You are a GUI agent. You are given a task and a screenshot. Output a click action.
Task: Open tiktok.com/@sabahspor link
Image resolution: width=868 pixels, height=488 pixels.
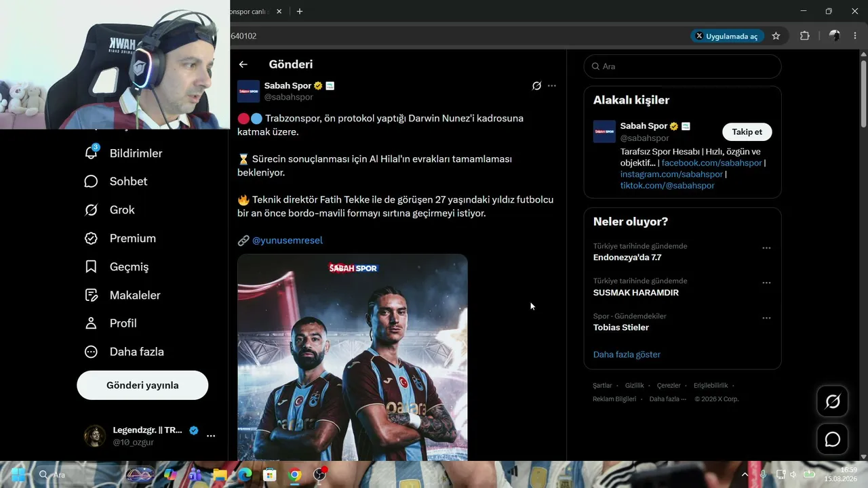[667, 186]
